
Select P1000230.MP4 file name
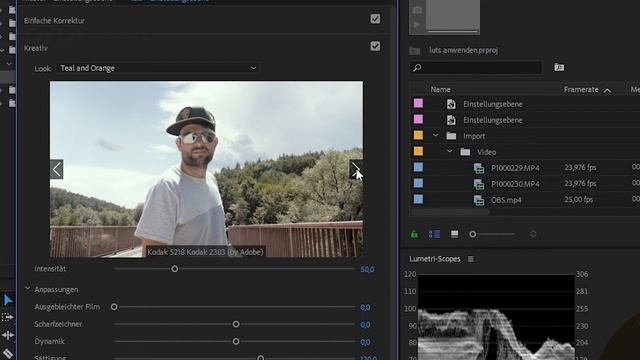point(515,184)
